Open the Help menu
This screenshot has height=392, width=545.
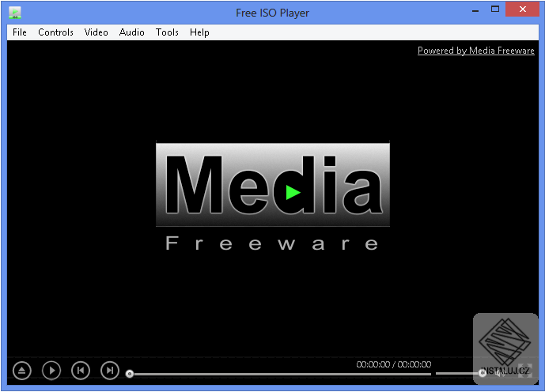point(199,32)
